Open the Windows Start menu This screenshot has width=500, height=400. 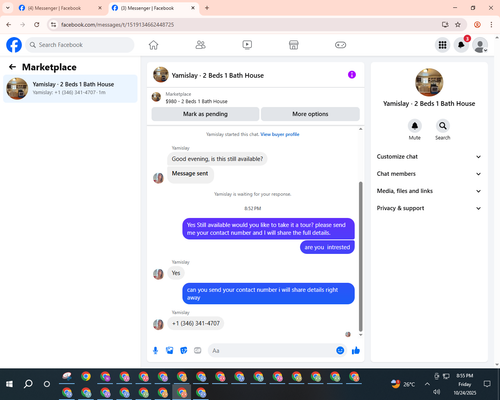9,384
